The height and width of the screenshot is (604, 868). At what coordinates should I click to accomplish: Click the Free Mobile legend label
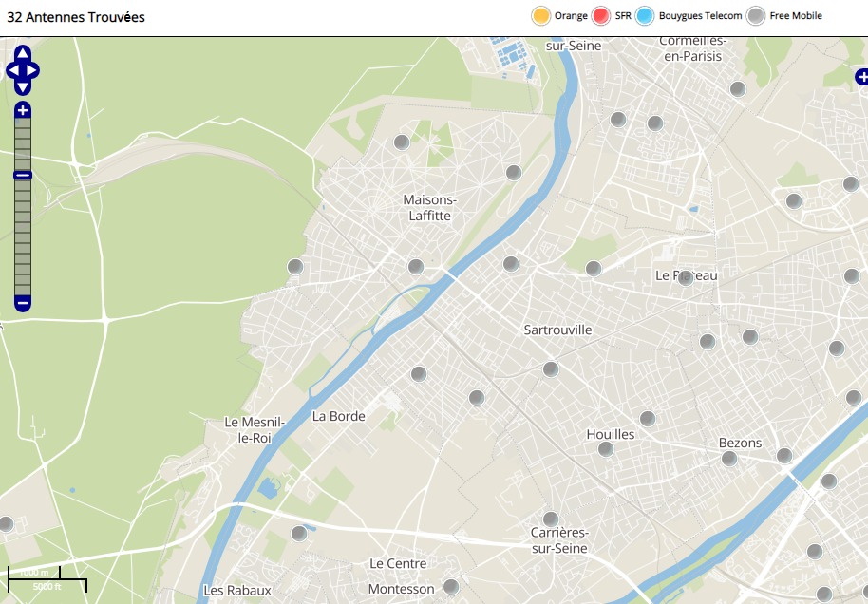click(x=796, y=16)
